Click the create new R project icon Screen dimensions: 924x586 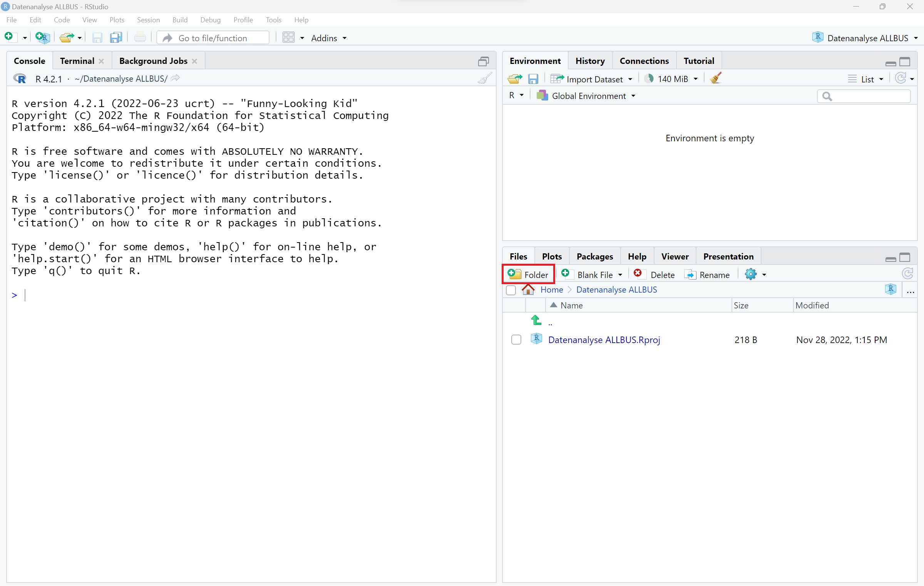[x=42, y=37]
